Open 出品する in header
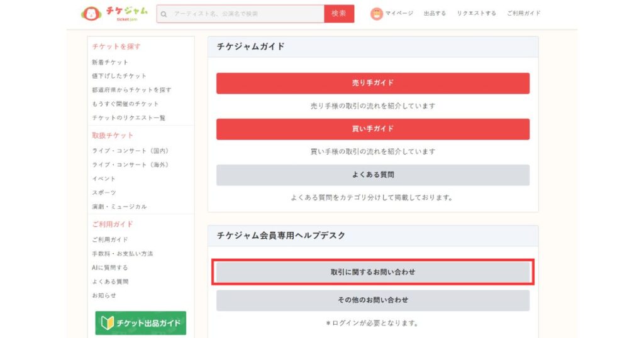644x338 pixels. 435,14
